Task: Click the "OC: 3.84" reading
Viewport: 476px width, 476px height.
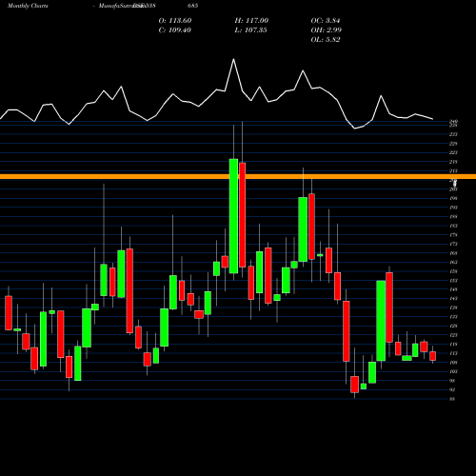Action: coord(326,21)
